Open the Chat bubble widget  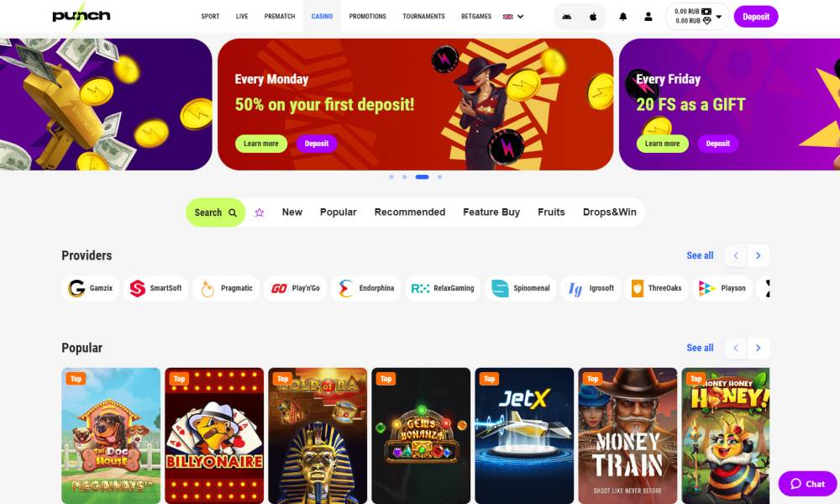click(x=807, y=484)
